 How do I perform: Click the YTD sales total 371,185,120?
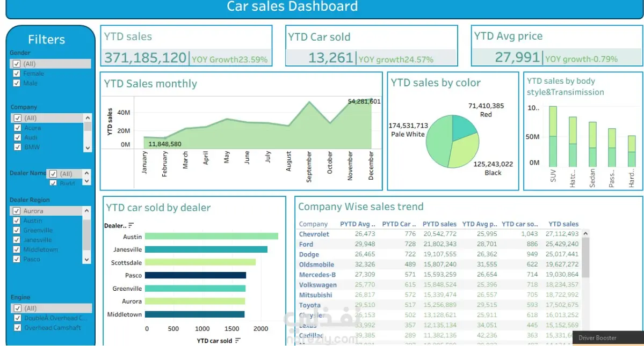pos(146,57)
